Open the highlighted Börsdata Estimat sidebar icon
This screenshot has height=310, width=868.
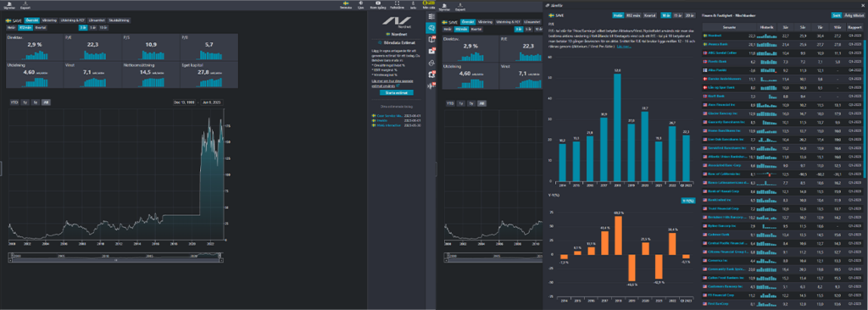[430, 28]
